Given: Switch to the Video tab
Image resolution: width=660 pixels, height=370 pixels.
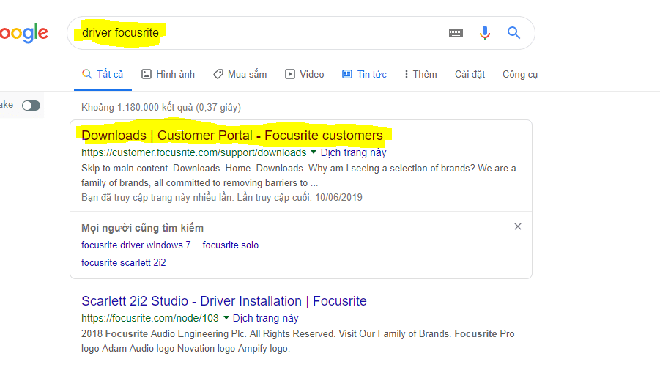Looking at the screenshot, I should pos(304,74).
